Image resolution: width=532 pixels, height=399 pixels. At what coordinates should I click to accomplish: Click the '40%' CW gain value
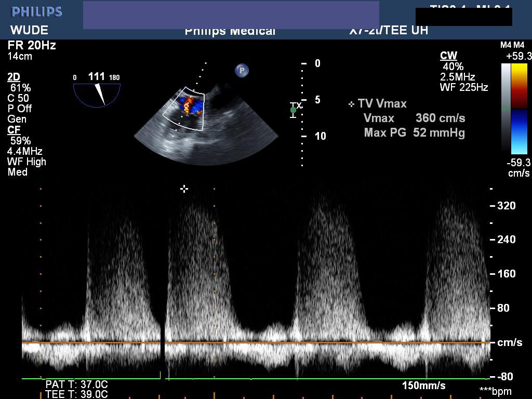453,66
